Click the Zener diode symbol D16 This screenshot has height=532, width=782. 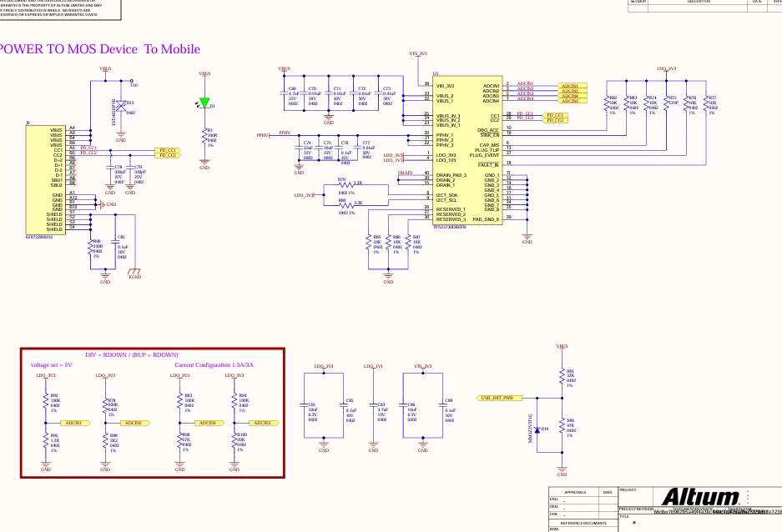(x=537, y=429)
